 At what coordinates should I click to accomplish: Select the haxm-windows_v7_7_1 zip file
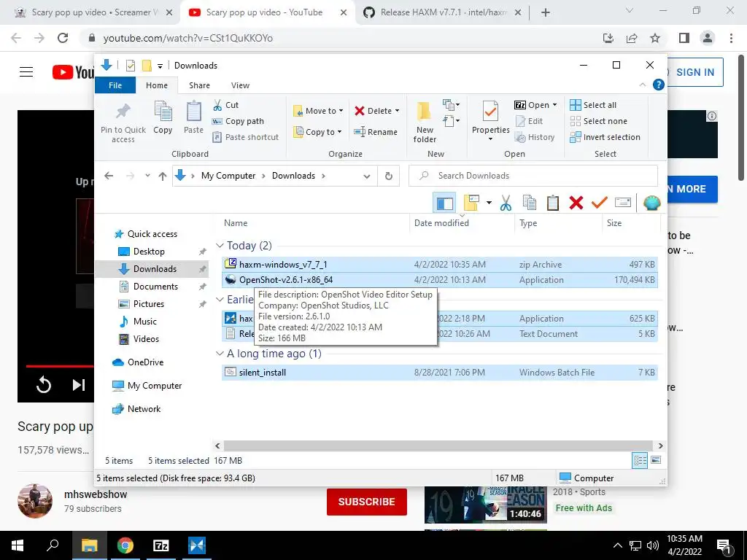point(440,264)
